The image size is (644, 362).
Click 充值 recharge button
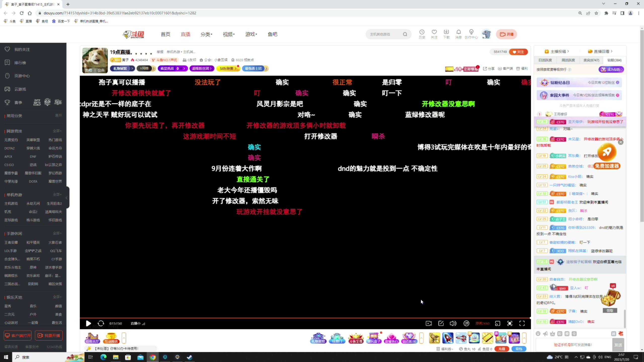(501, 349)
